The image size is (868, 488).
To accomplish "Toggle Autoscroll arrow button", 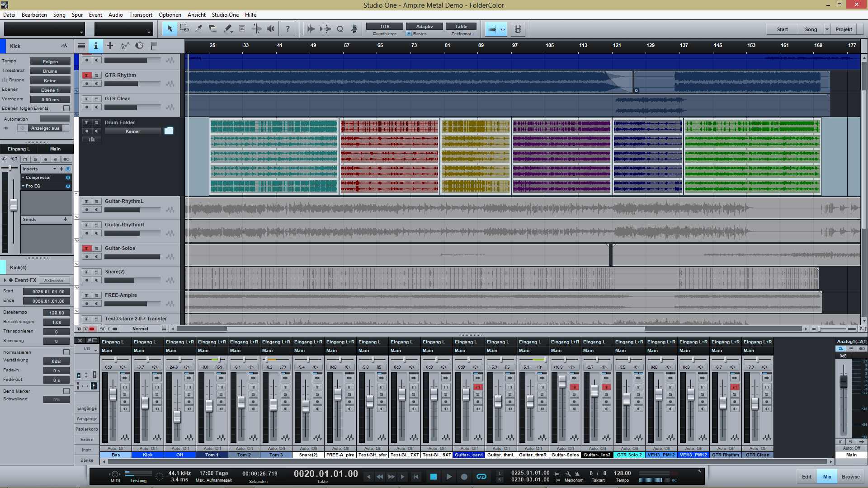I will pos(492,29).
